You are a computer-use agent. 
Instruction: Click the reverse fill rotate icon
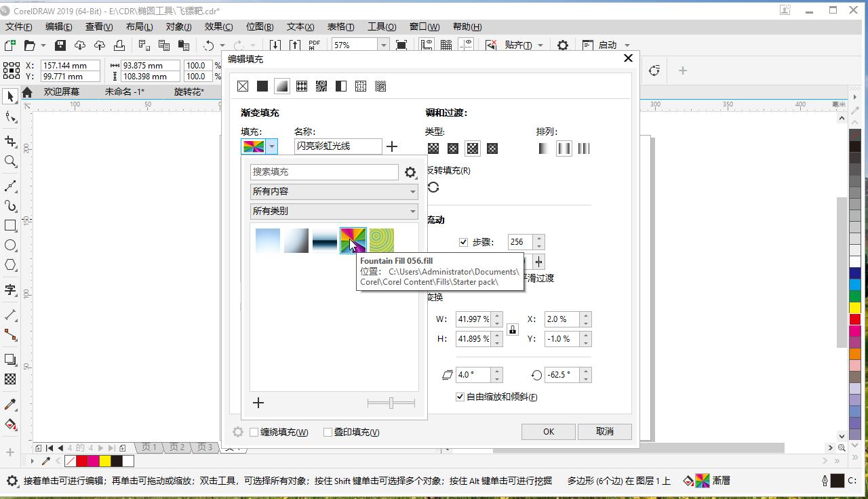(x=433, y=188)
